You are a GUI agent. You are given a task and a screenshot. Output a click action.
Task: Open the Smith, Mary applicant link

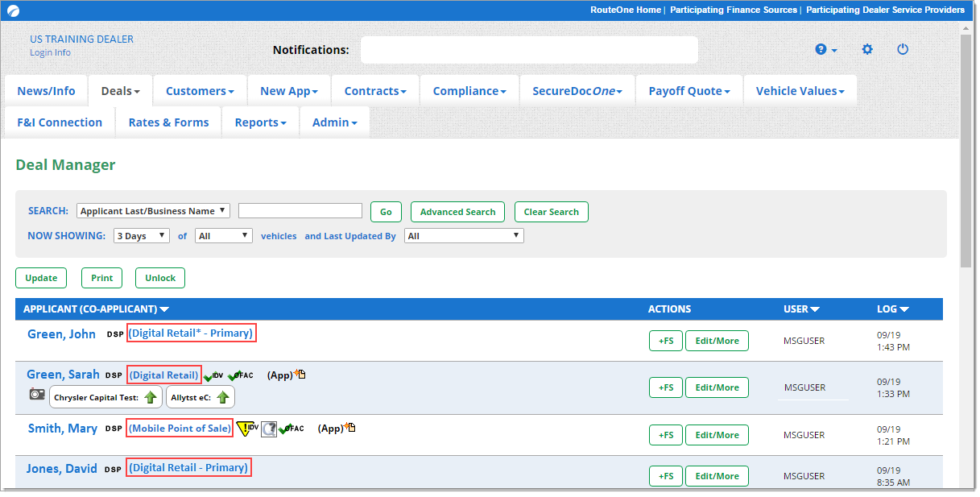[63, 428]
